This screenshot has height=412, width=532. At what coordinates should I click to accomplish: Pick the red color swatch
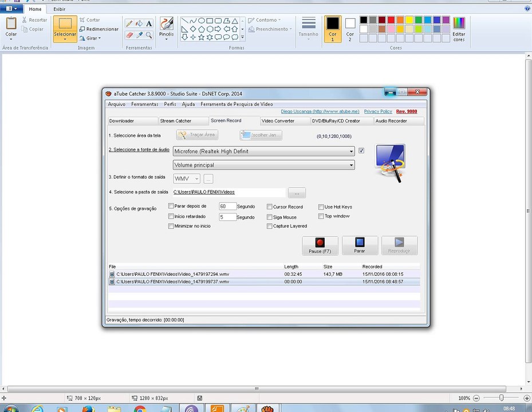point(391,20)
